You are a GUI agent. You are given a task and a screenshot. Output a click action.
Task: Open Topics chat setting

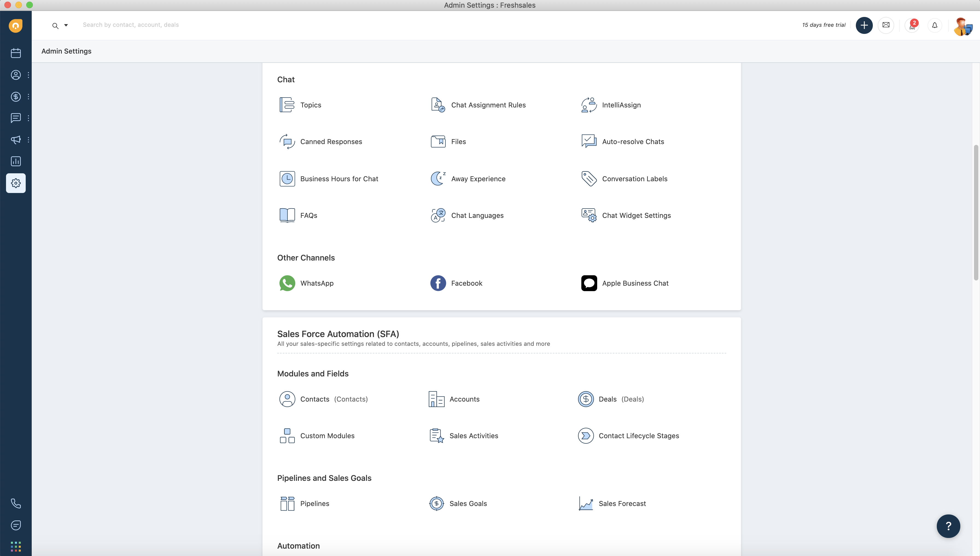300,105
